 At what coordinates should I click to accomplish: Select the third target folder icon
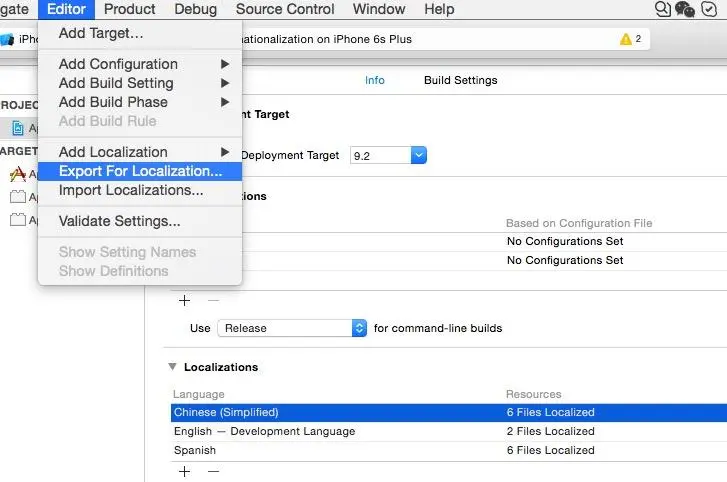tap(18, 219)
